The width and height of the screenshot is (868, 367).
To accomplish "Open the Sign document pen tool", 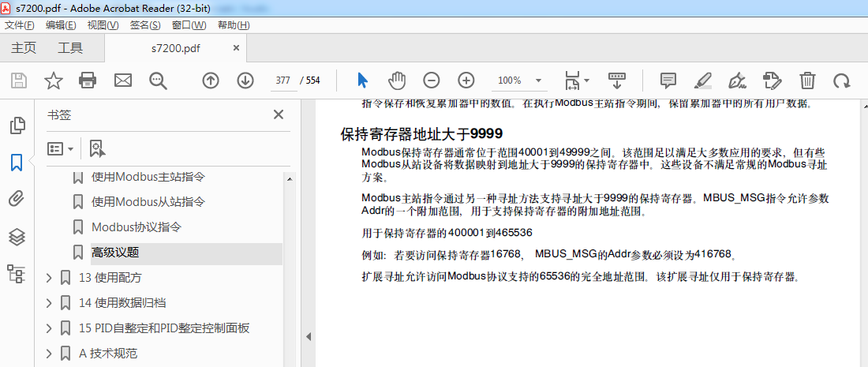I will pyautogui.click(x=737, y=81).
